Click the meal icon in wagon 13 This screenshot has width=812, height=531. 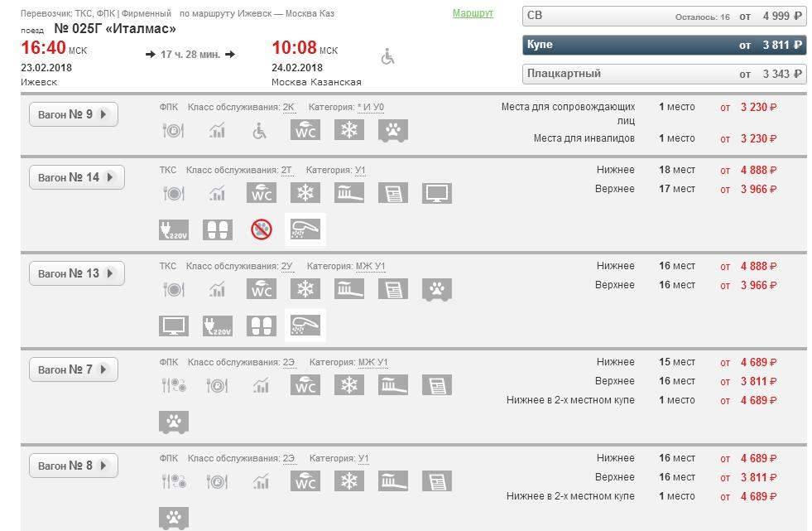coord(174,289)
